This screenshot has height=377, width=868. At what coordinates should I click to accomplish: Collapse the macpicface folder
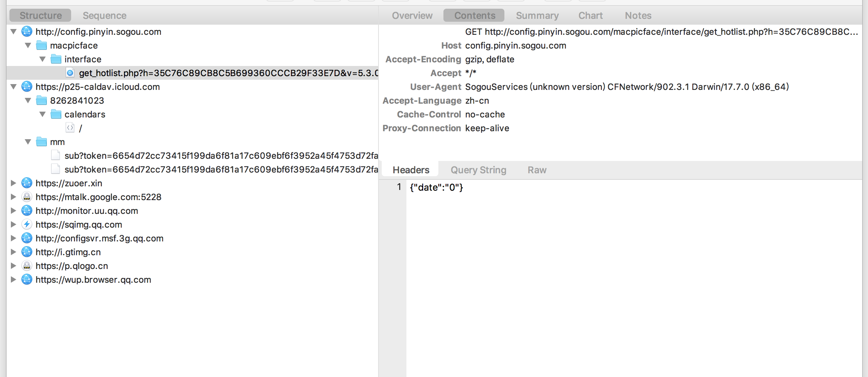click(x=28, y=45)
